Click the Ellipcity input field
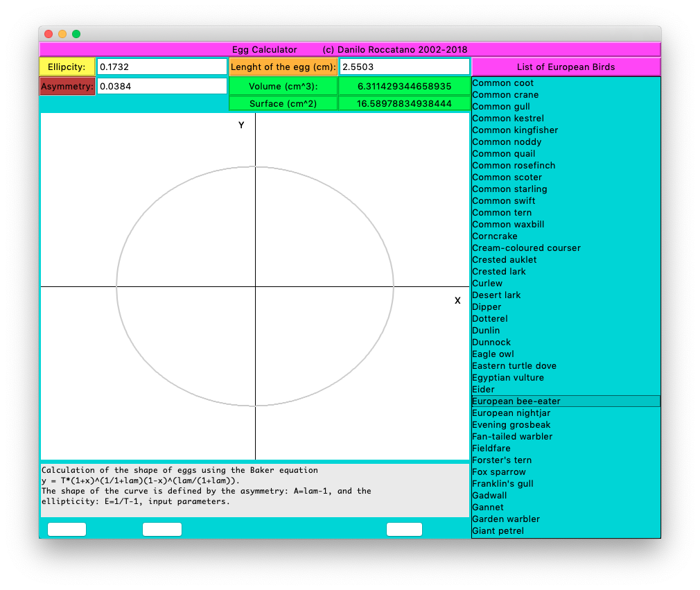Screen dimensions: 700x590 [161, 67]
